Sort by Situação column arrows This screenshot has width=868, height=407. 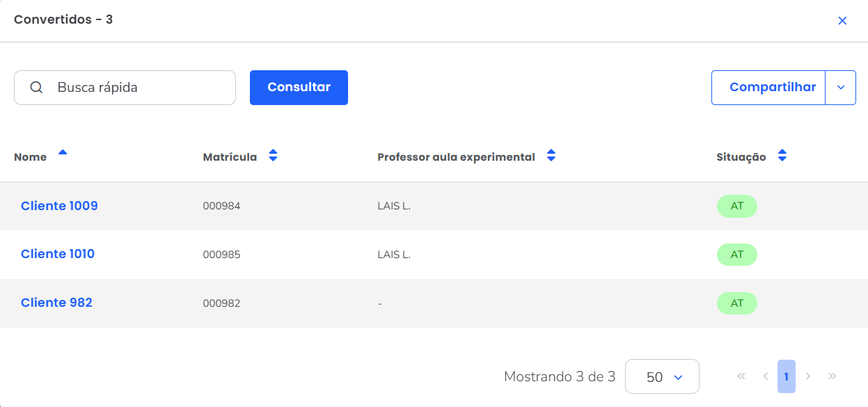(782, 156)
